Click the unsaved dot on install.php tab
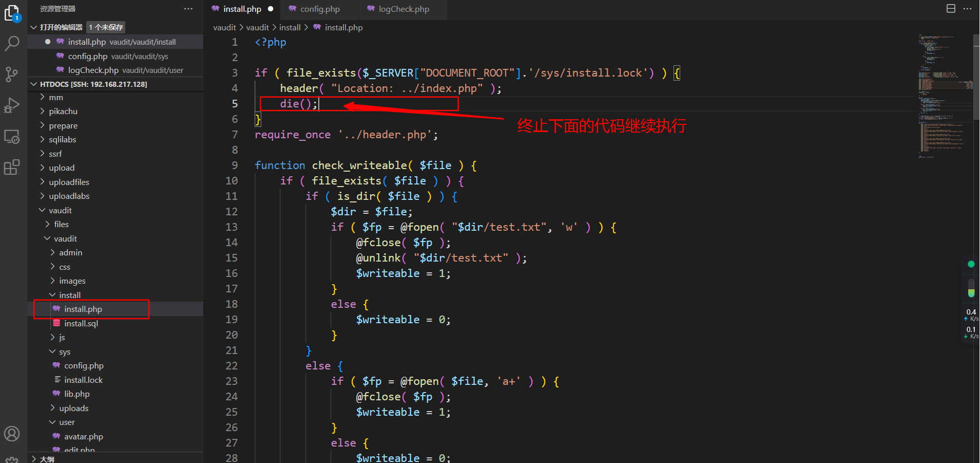The height and width of the screenshot is (463, 980). point(271,9)
